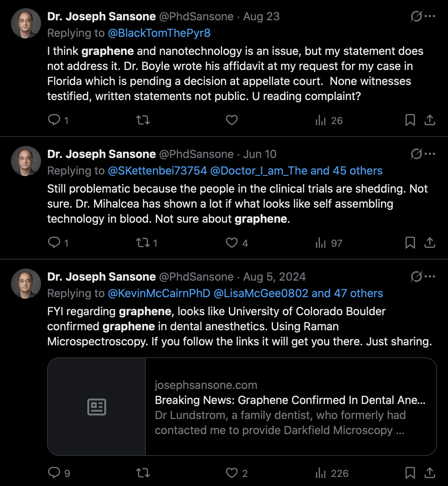
Task: Open the @BlackTomThePyr8 mention link
Action: (159, 33)
